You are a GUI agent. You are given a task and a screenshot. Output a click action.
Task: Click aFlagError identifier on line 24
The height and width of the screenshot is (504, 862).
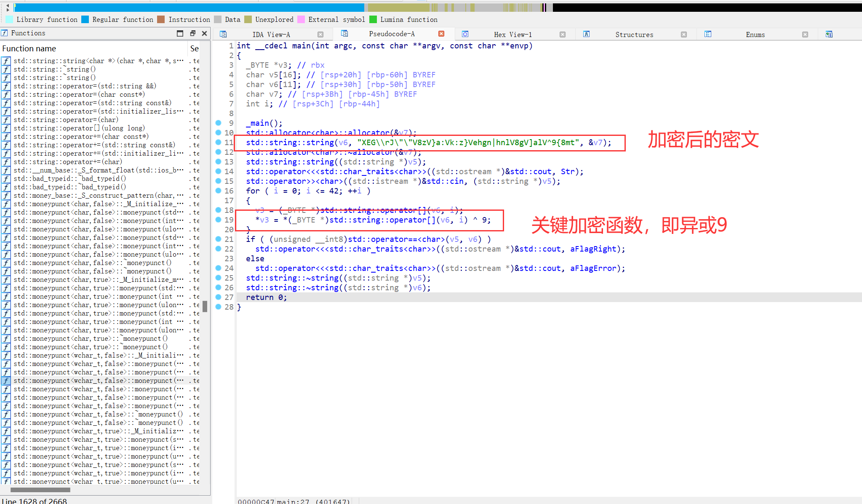coord(593,268)
